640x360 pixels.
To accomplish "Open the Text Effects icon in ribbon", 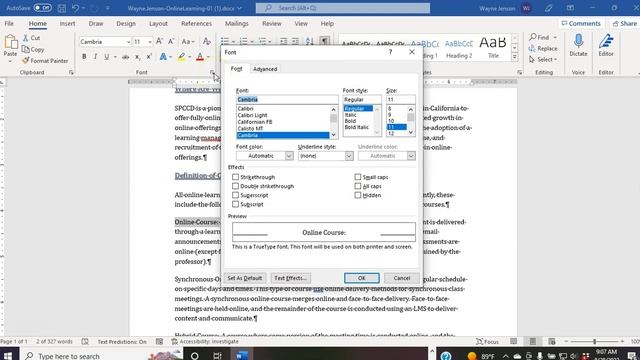I will pos(163,57).
